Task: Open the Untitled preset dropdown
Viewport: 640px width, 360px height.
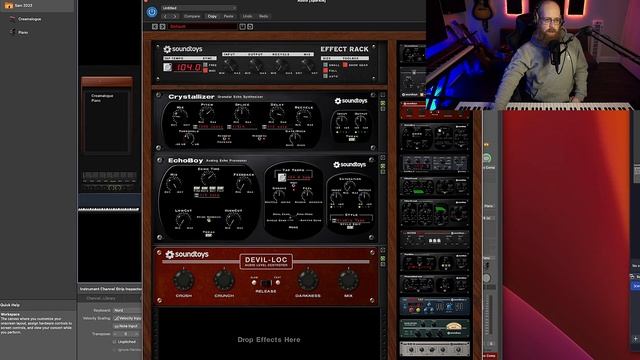Action: (199, 8)
